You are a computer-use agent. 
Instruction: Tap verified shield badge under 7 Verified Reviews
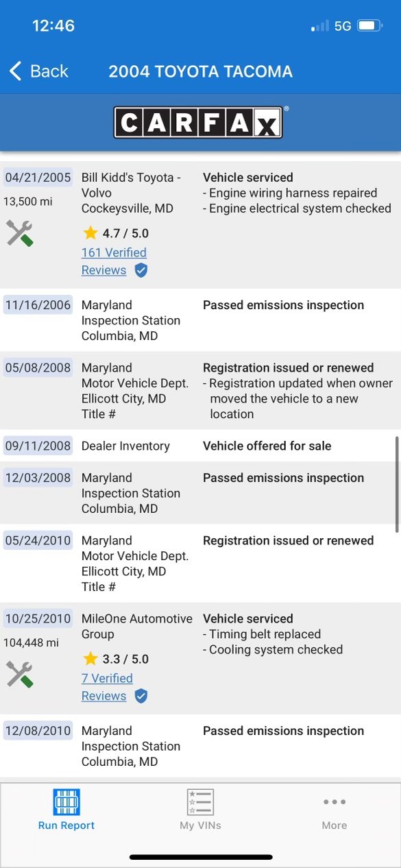coord(141,696)
